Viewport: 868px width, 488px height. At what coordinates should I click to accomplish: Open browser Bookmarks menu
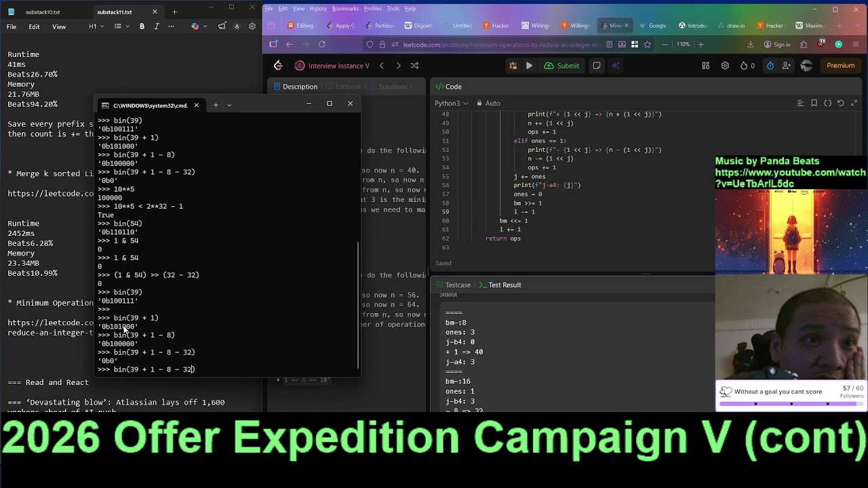click(x=345, y=9)
